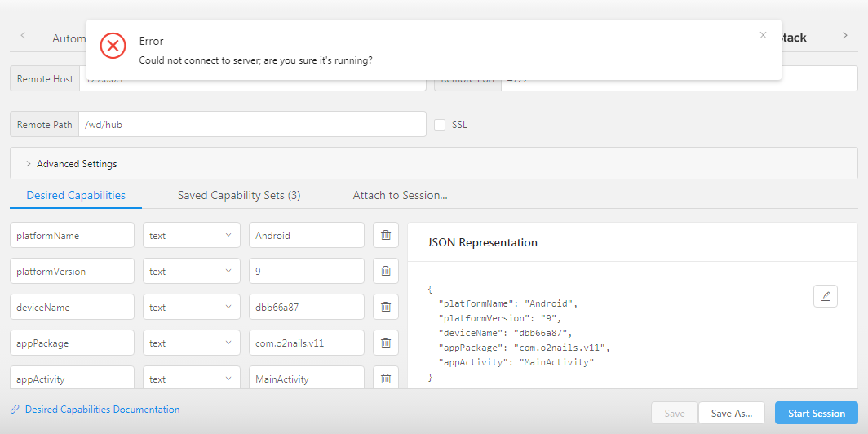Image resolution: width=868 pixels, height=434 pixels.
Task: Delete the deviceName capability row
Action: coord(386,307)
